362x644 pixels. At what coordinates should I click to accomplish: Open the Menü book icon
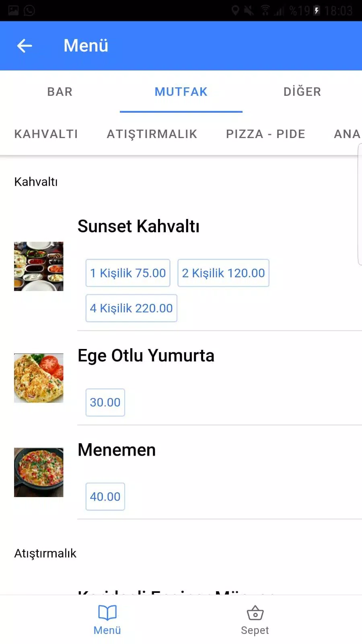[x=107, y=613]
